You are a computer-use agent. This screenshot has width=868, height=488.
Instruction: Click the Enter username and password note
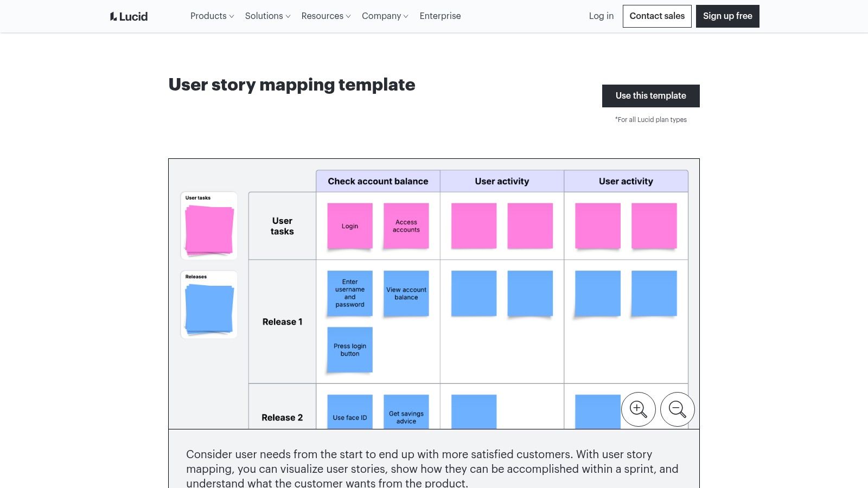(x=350, y=293)
